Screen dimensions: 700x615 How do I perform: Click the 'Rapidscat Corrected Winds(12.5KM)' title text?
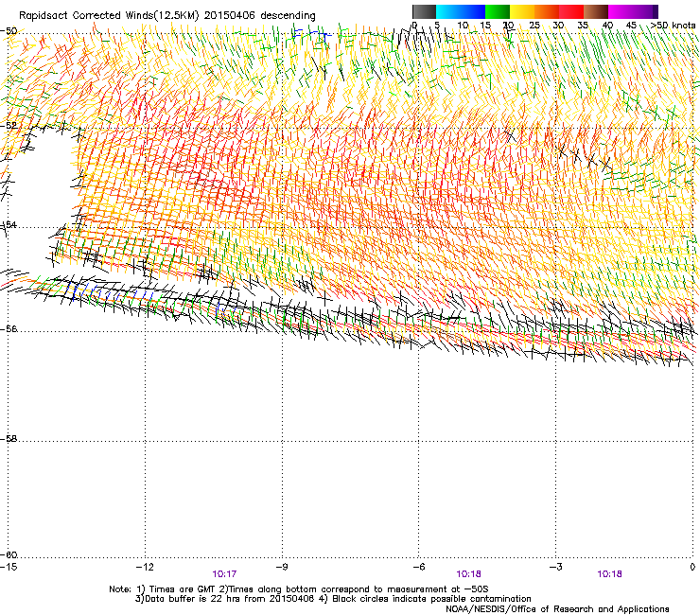click(x=109, y=16)
